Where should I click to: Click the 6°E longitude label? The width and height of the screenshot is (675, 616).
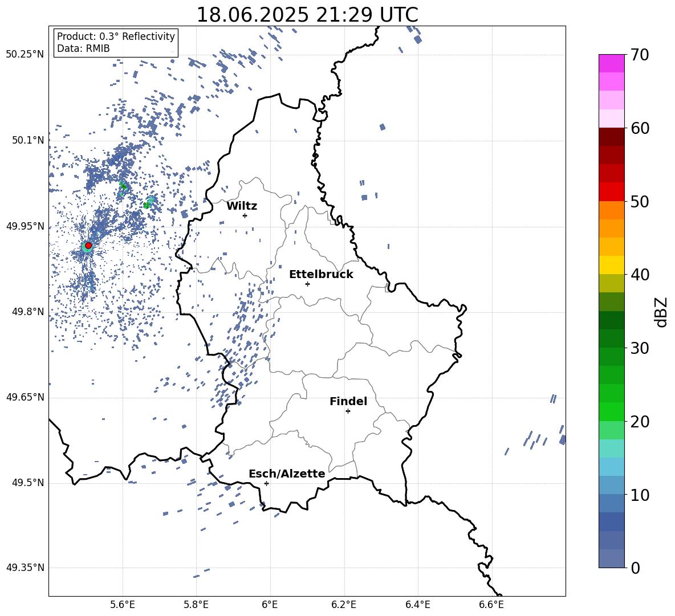coord(270,605)
